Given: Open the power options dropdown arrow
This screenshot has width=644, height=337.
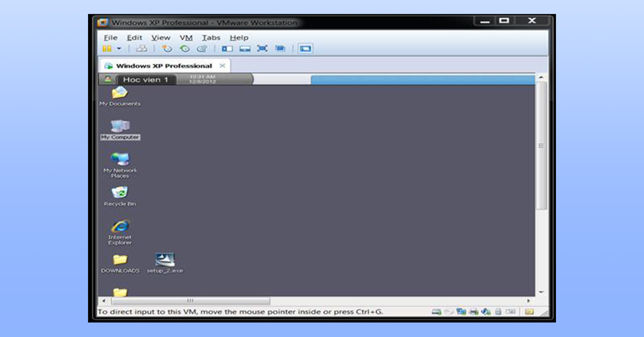Looking at the screenshot, I should point(119,48).
